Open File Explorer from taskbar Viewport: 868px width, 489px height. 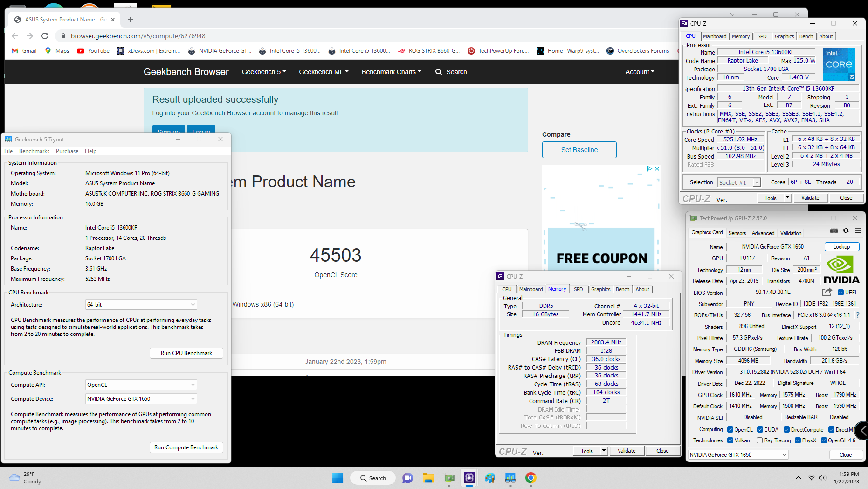[428, 478]
